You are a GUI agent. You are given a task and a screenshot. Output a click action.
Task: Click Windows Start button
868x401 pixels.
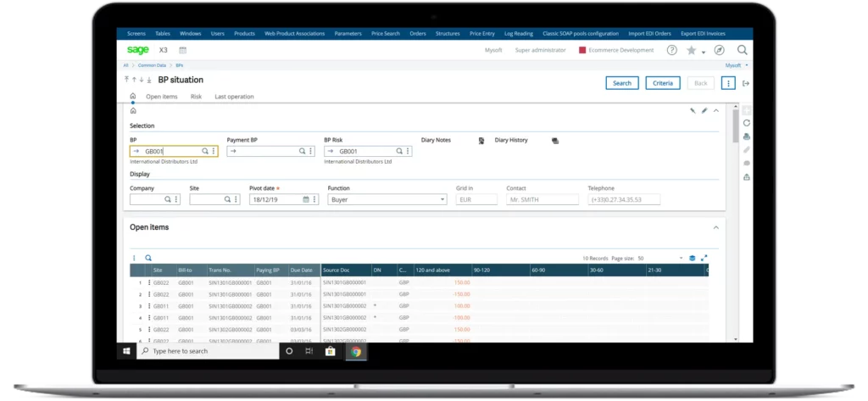(x=126, y=351)
